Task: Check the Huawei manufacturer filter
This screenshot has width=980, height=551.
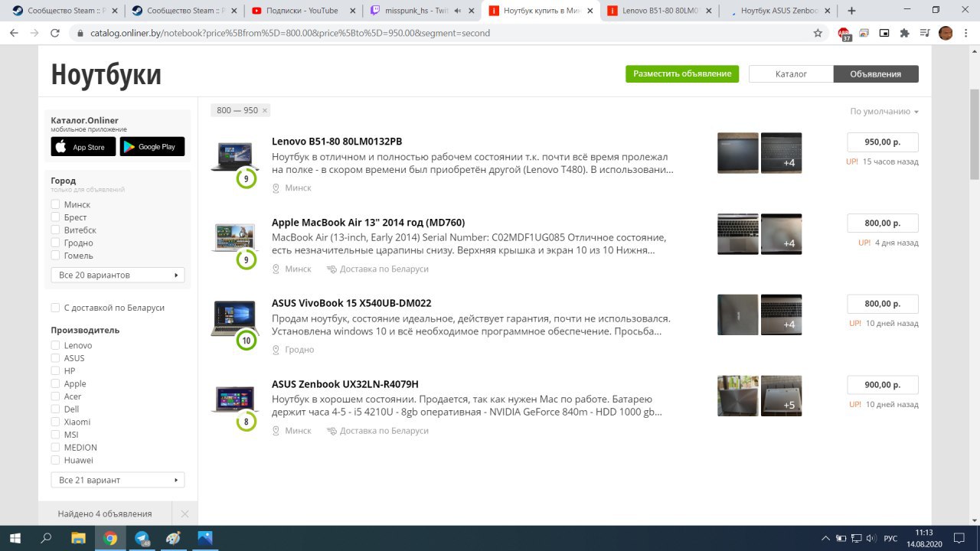Action: [55, 460]
